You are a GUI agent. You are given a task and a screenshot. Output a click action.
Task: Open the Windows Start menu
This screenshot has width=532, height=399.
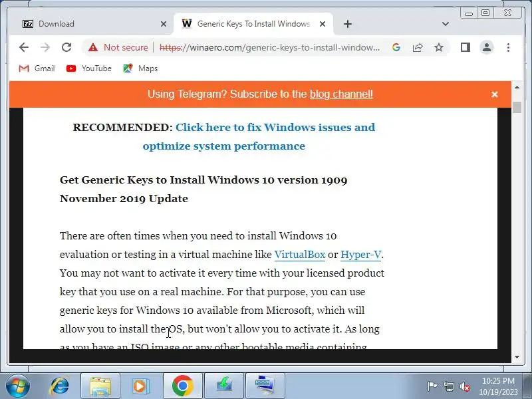click(x=17, y=386)
